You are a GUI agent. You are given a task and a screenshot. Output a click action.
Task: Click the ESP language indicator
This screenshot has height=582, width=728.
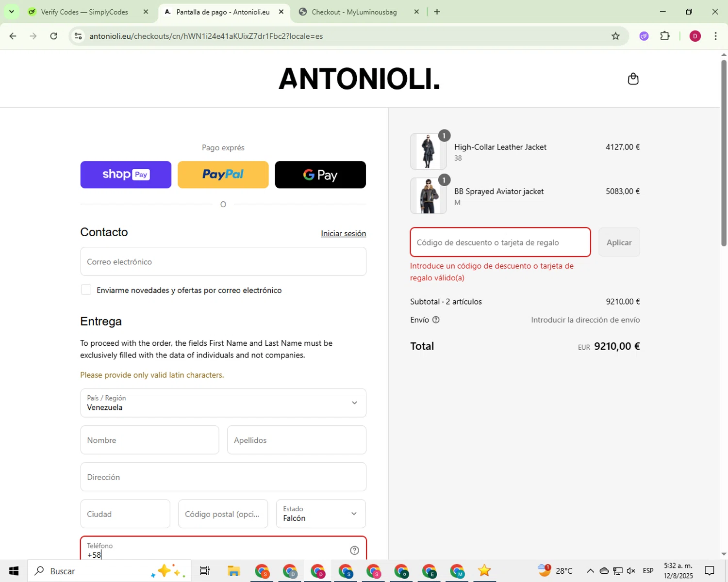(648, 571)
